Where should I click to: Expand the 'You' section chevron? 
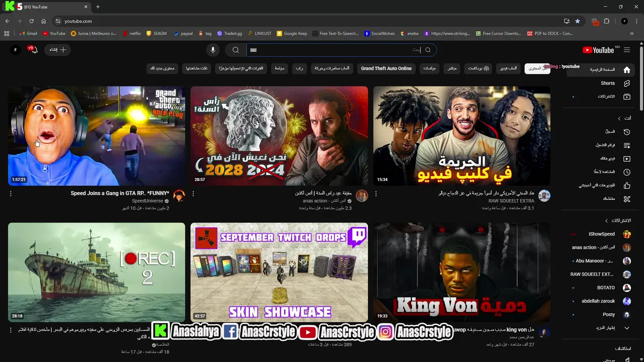point(619,118)
